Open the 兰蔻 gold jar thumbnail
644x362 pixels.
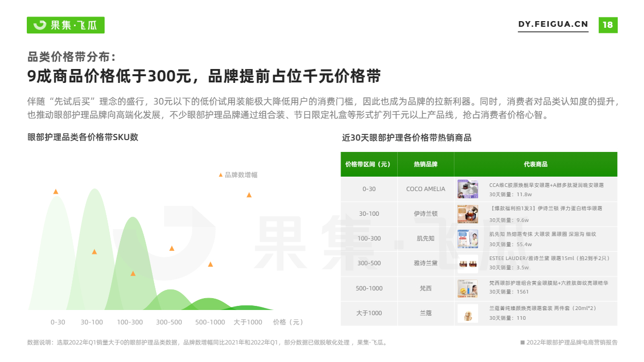(x=467, y=314)
